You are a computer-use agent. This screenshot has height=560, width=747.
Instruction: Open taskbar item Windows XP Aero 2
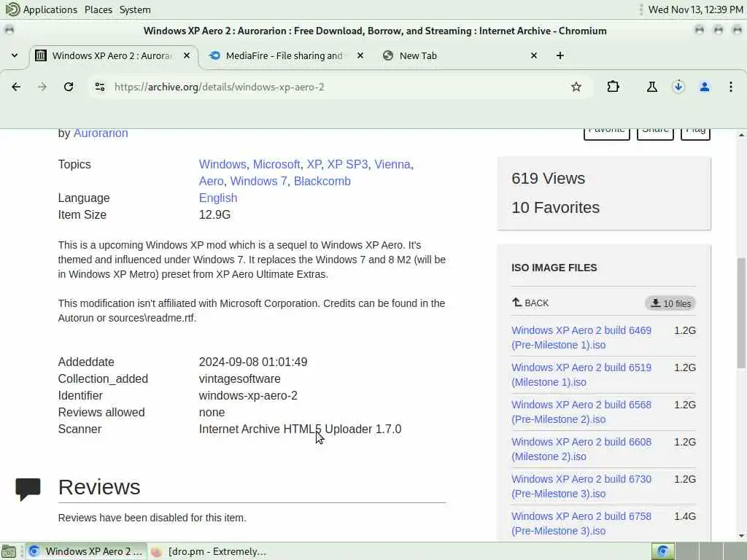[86, 551]
